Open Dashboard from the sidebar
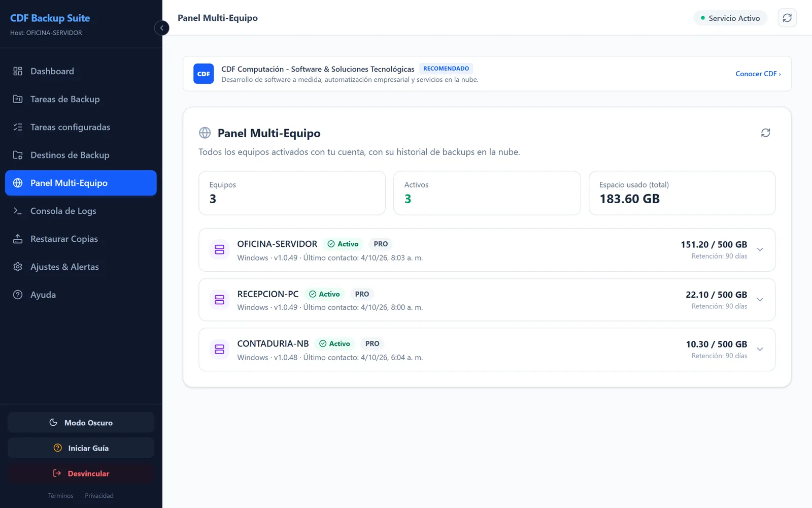The height and width of the screenshot is (508, 812). click(81, 71)
